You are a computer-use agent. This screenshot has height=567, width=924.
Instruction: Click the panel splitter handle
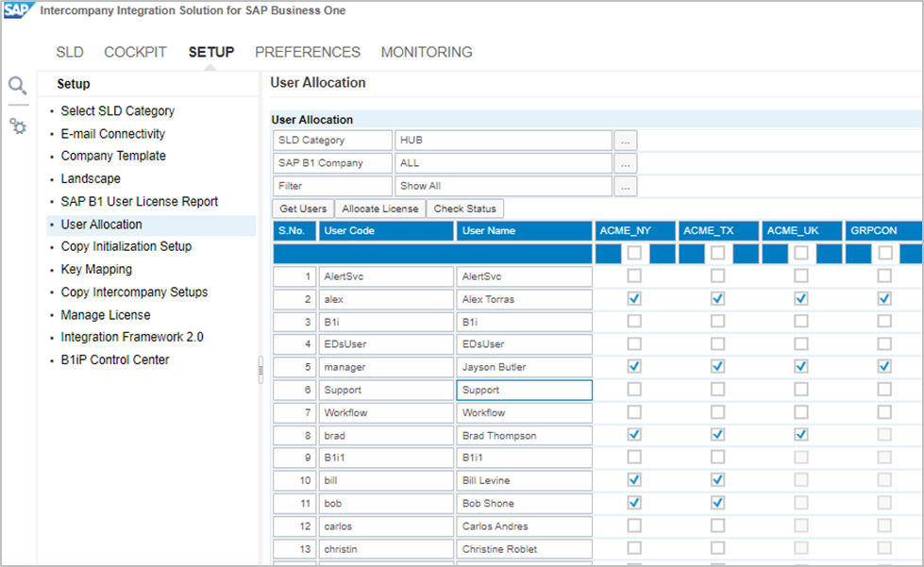tap(260, 370)
